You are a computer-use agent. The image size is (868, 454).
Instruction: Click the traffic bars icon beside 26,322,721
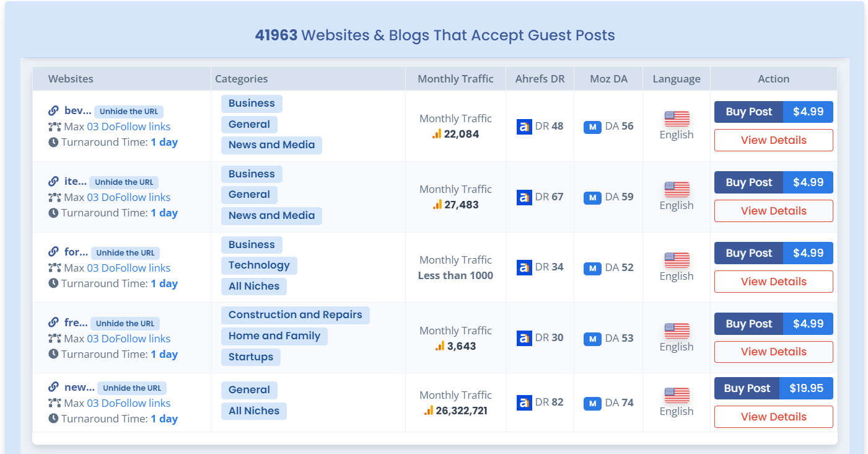tap(429, 411)
